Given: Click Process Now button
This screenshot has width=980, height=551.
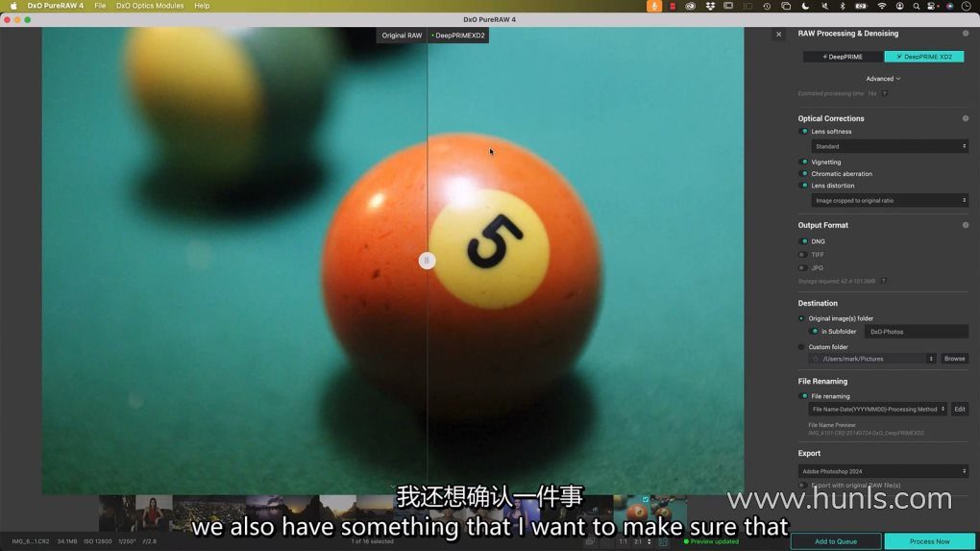Looking at the screenshot, I should pos(929,541).
